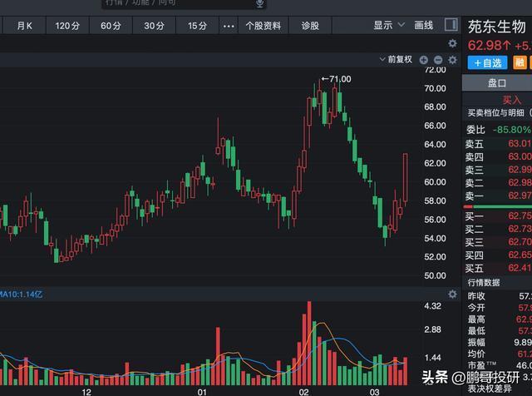532x396 pixels.
Task: Click the 盘口 order book tab
Action: pos(497,82)
